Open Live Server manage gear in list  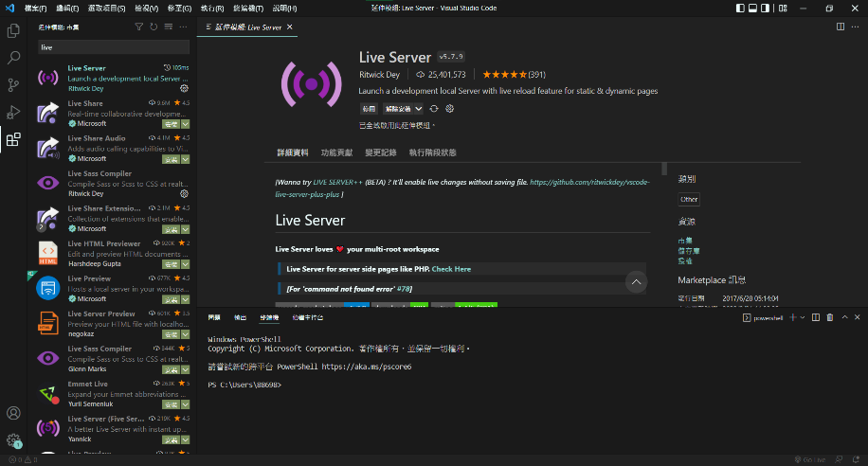point(185,88)
